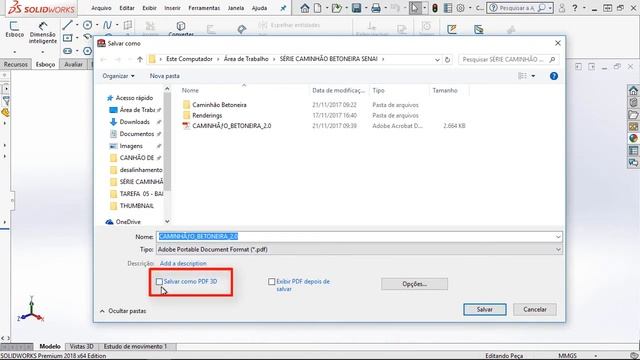Refresh the folder listing
Viewport: 640px width, 360px height.
447,60
